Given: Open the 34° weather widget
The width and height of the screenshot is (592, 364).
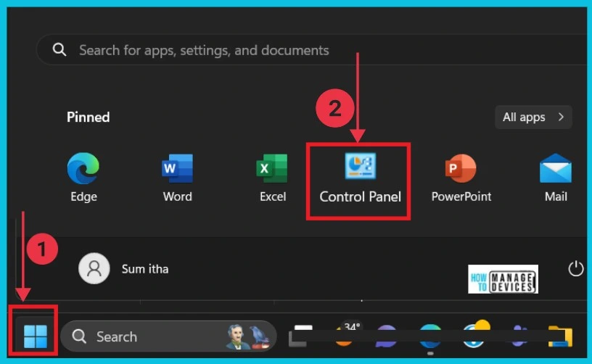Looking at the screenshot, I should (x=348, y=334).
